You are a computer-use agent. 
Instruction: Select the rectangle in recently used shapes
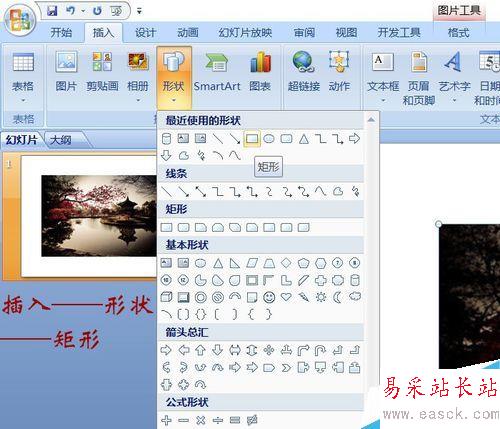252,138
